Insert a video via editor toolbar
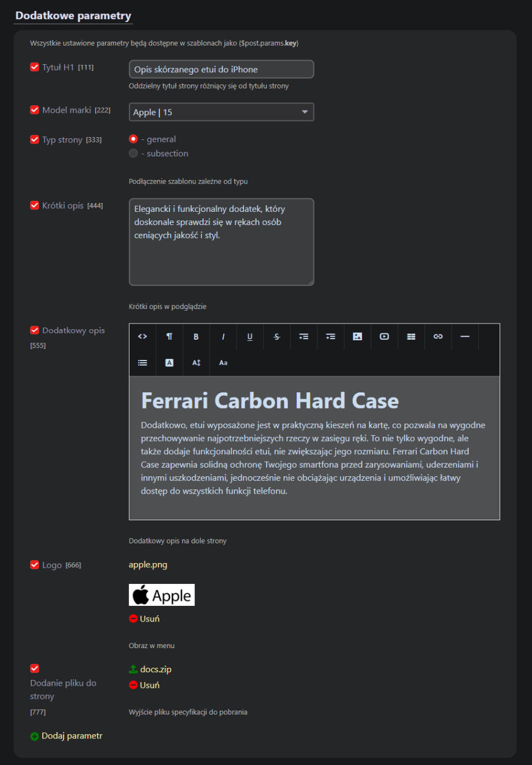The width and height of the screenshot is (532, 765). click(384, 337)
